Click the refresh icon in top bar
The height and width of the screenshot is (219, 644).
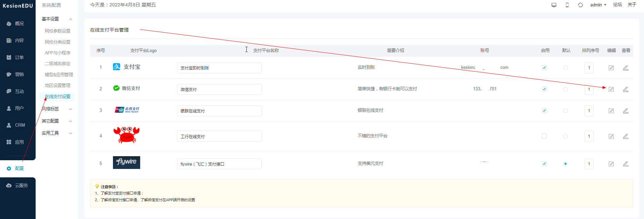click(580, 5)
